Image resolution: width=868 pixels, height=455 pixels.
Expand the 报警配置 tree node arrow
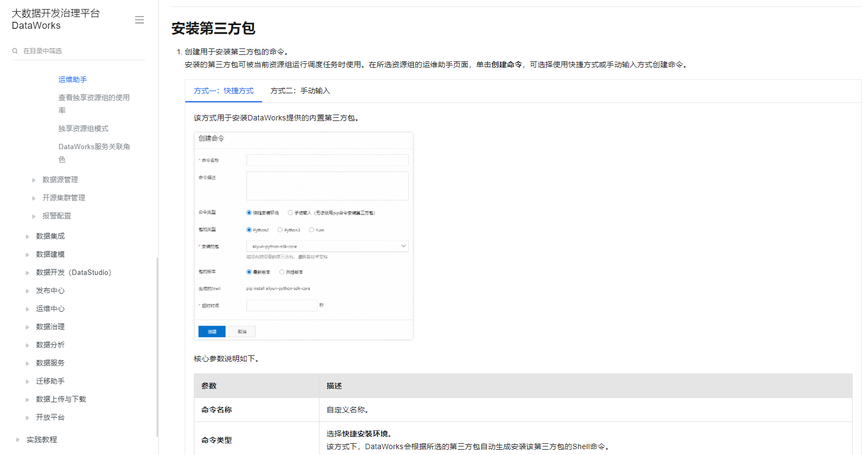(34, 216)
